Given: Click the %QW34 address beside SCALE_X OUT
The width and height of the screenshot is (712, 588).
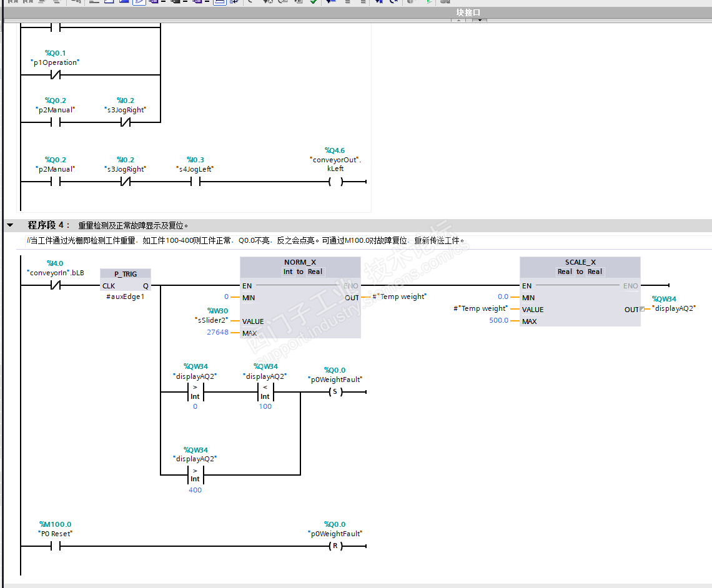Looking at the screenshot, I should click(x=664, y=299).
